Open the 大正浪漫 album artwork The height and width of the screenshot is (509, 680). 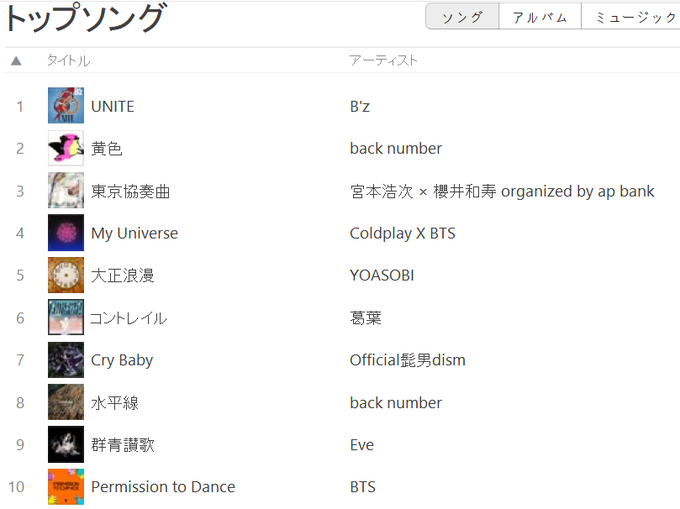tap(66, 275)
